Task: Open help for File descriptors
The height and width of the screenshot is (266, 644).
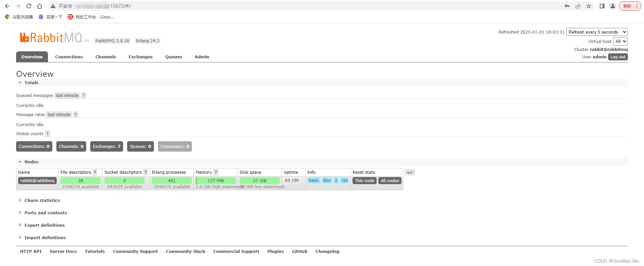Action: tap(95, 172)
